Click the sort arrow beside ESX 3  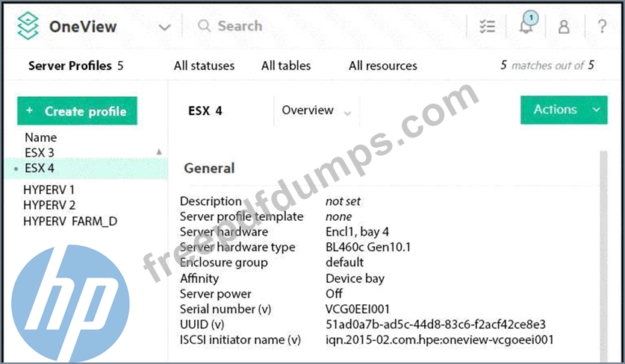tap(159, 151)
